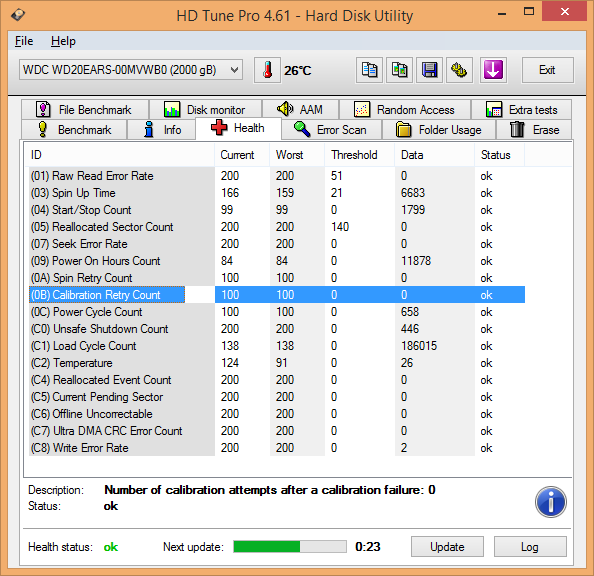Screen dimensions: 594x576
Task: Select the Load Cycle Count row
Action: 277,346
